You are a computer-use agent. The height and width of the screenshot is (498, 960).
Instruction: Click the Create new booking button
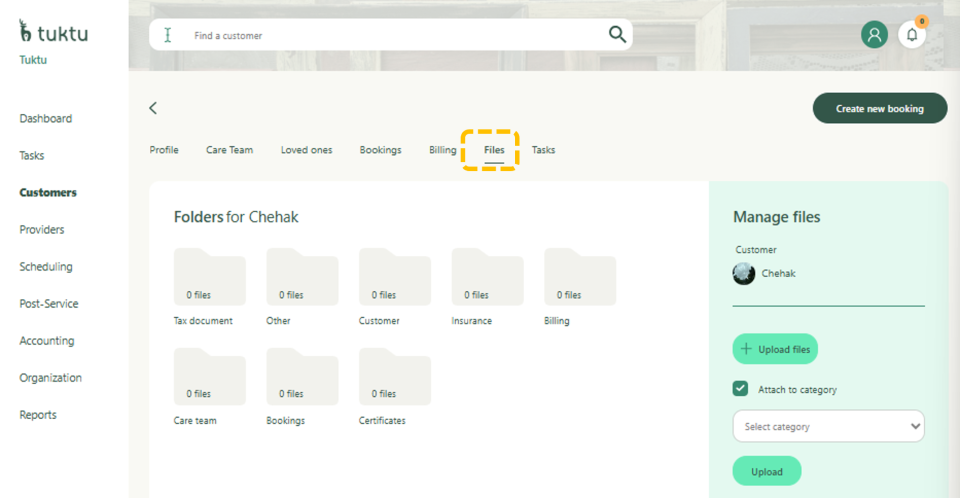[x=879, y=108]
